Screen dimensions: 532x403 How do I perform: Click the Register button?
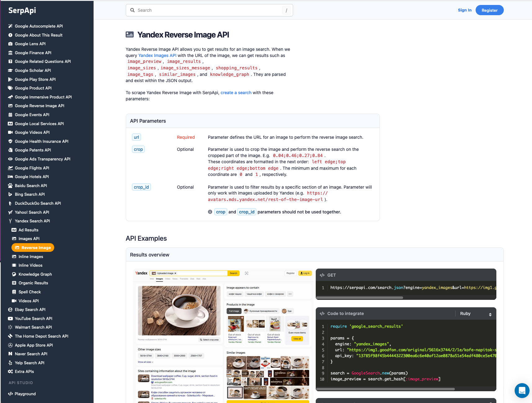[490, 10]
